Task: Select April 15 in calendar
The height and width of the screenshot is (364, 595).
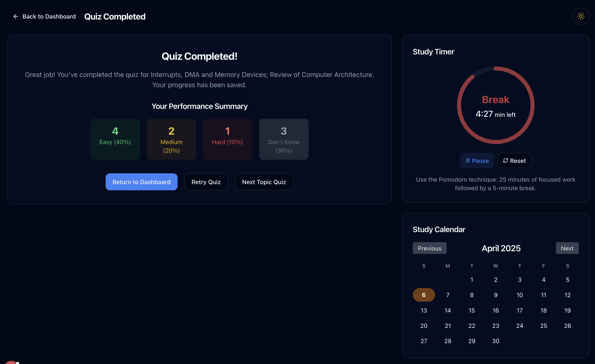Action: click(471, 310)
